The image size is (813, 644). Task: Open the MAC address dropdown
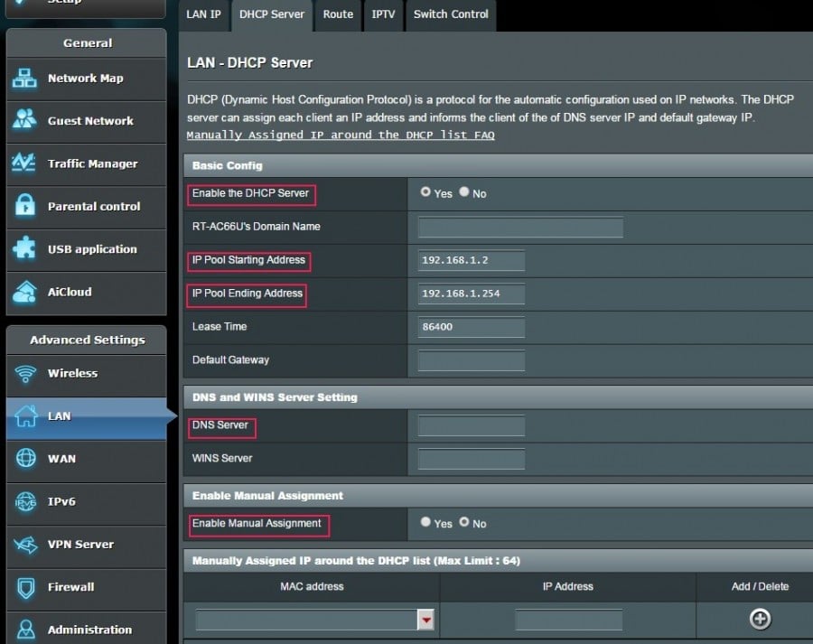click(x=425, y=620)
